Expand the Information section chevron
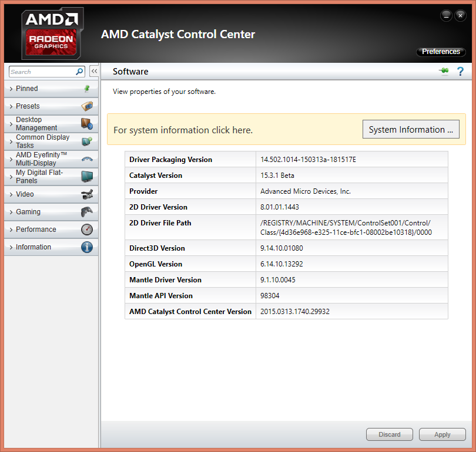Image resolution: width=476 pixels, height=452 pixels. click(11, 247)
